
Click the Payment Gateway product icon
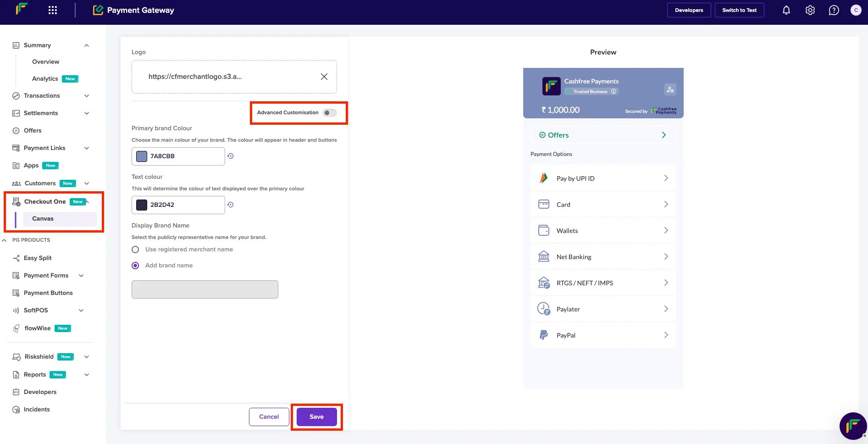98,10
